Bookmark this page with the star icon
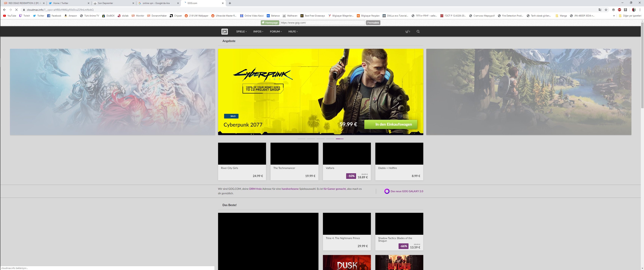Viewport: 644px width, 270px height. click(606, 10)
